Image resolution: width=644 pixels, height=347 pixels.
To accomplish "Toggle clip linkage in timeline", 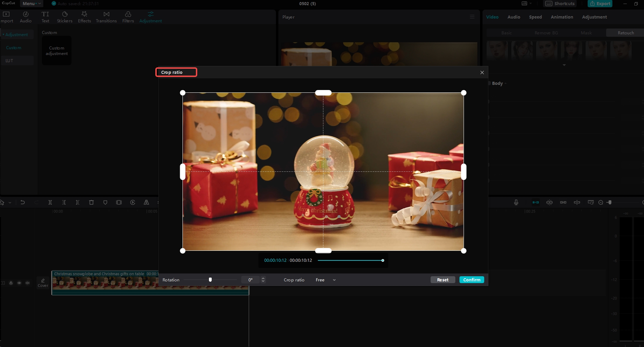I will tap(563, 202).
